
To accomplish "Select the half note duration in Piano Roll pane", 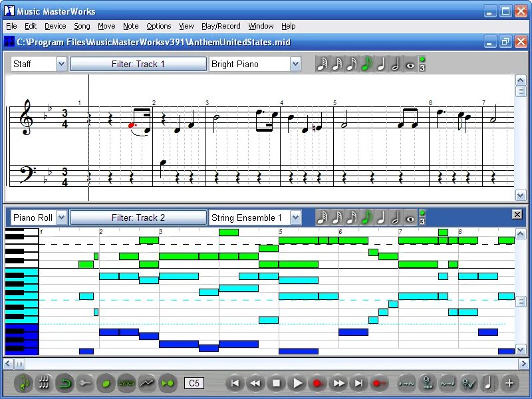I will point(395,217).
